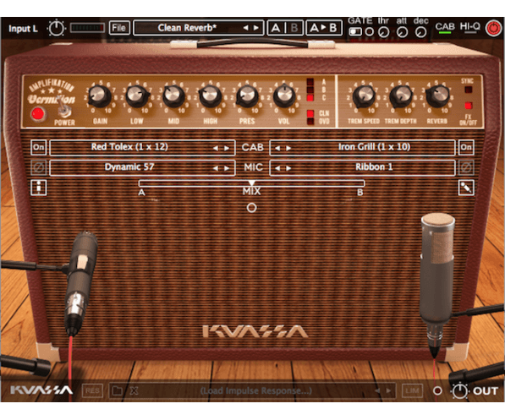The height and width of the screenshot is (420, 505).
Task: Click the info icon below mic A phase
Action: (39, 188)
